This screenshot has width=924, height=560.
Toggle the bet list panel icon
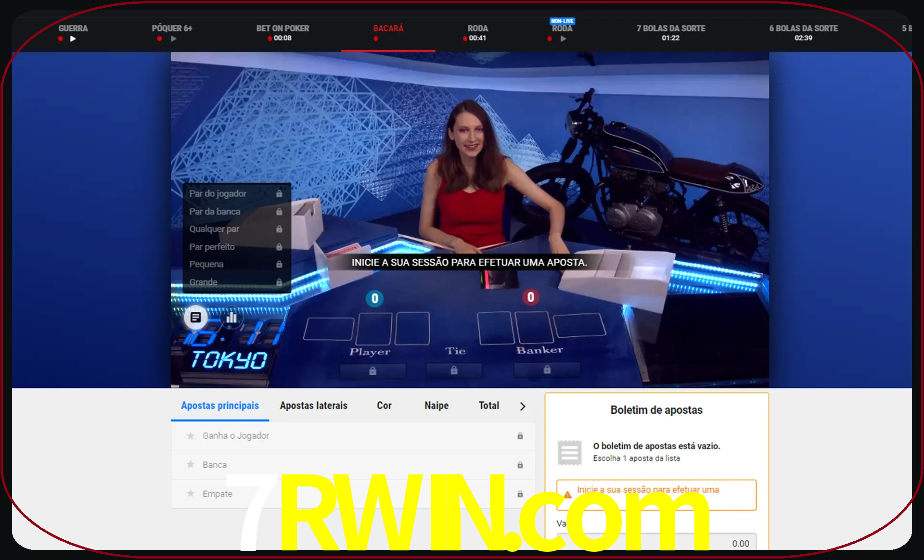click(196, 318)
